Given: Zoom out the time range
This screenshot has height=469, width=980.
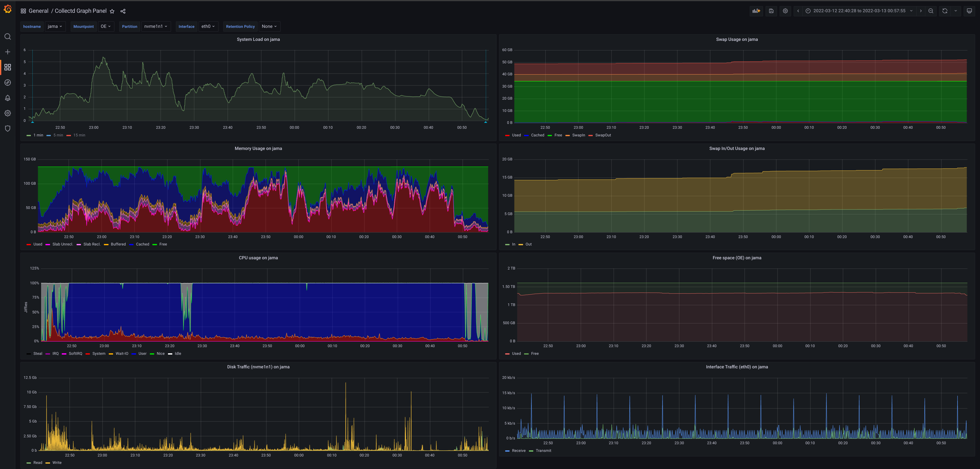Looking at the screenshot, I should click(x=931, y=11).
